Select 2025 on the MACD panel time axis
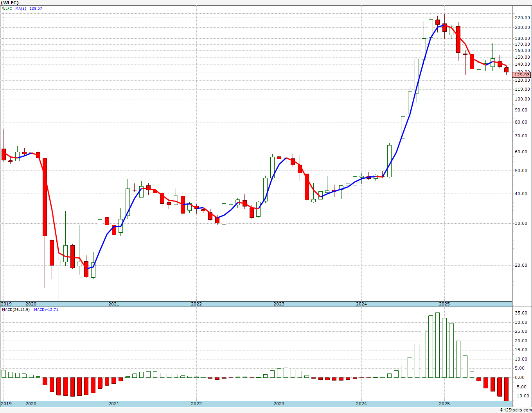Screen dimensions: 532x413 [x=444, y=404]
